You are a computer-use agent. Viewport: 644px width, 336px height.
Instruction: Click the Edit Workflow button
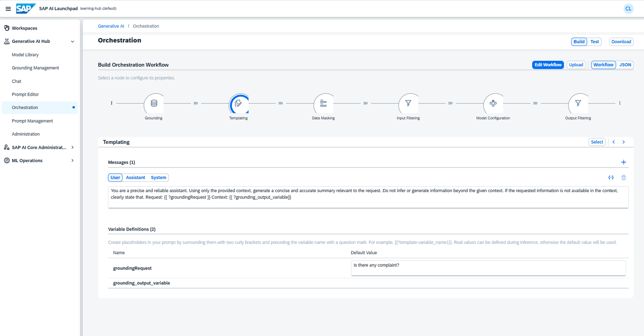tap(548, 65)
